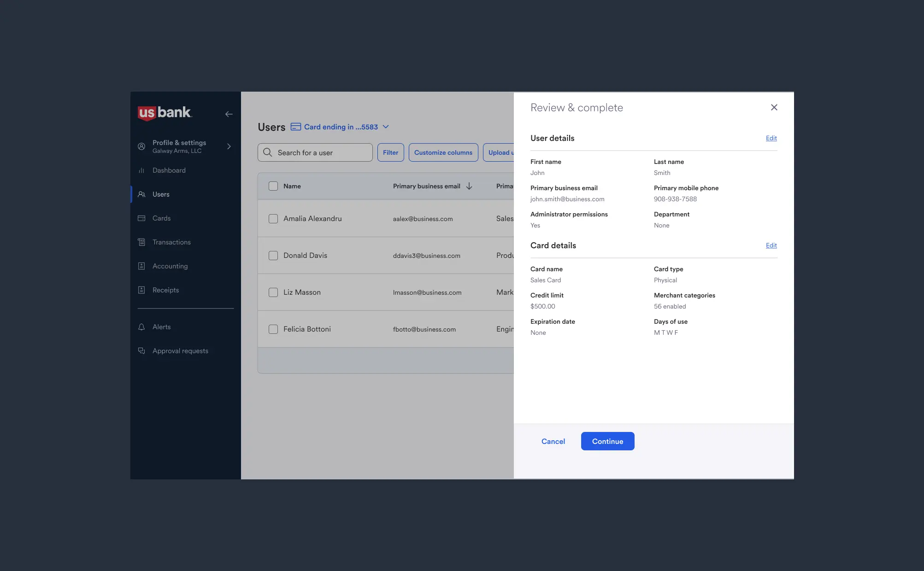
Task: Edit the Card details section
Action: 771,245
